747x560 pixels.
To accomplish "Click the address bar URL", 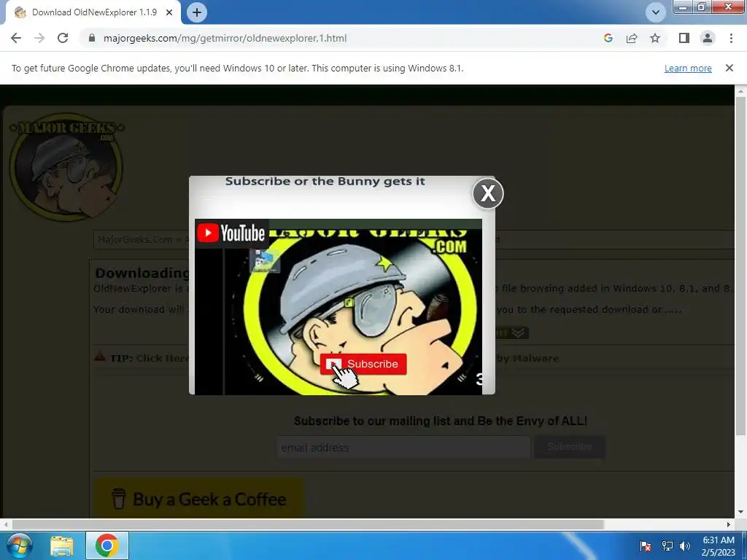I will click(x=225, y=38).
